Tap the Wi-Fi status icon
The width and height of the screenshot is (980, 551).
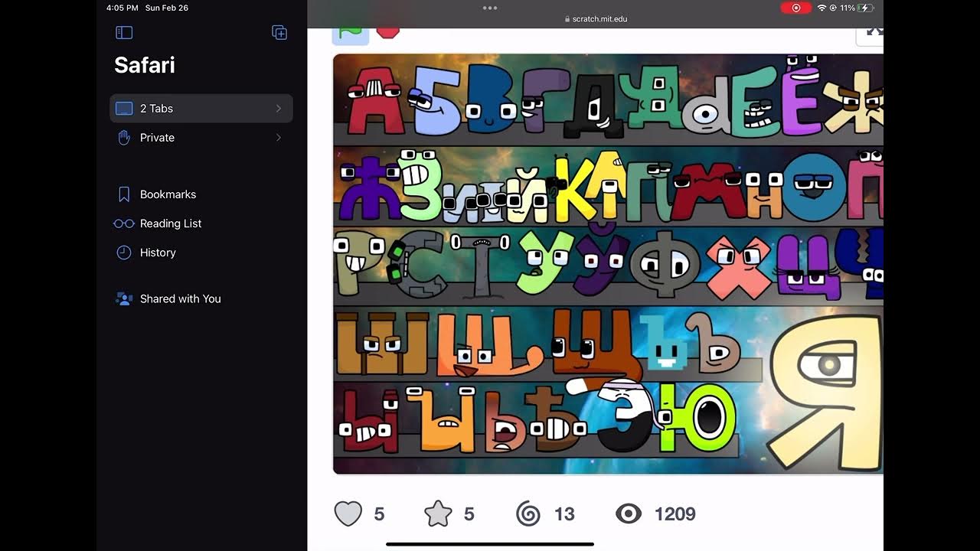(822, 8)
